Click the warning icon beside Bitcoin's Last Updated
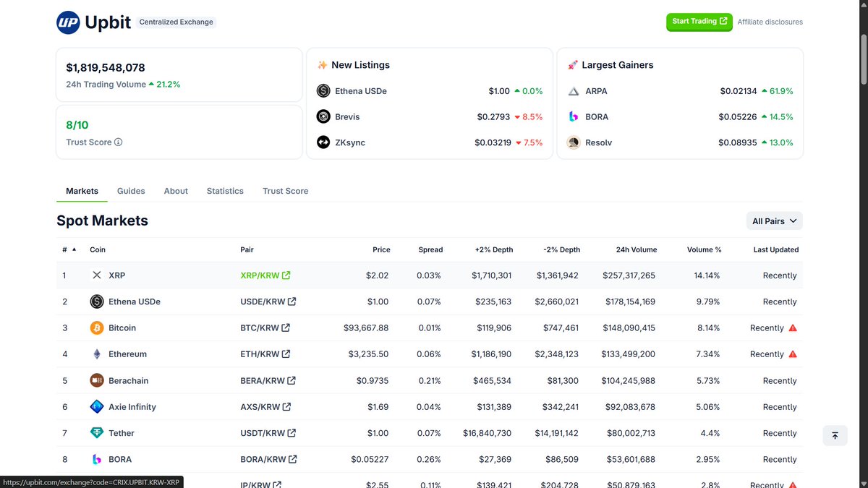 click(x=793, y=328)
